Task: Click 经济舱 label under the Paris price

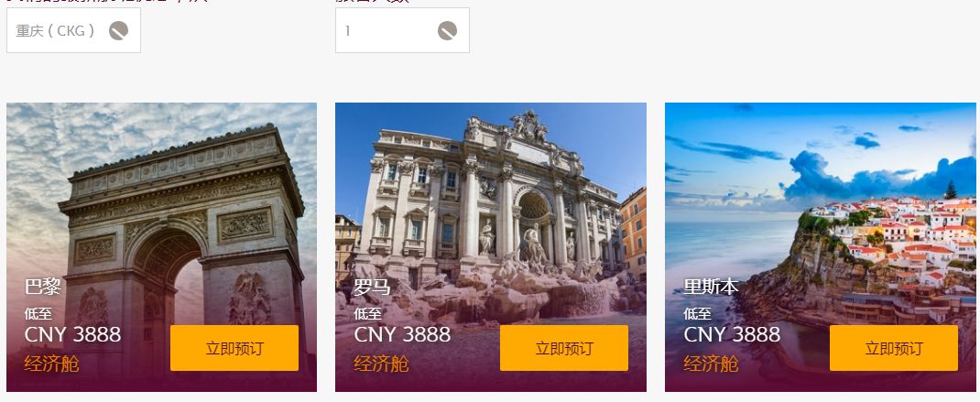Action: click(x=52, y=364)
